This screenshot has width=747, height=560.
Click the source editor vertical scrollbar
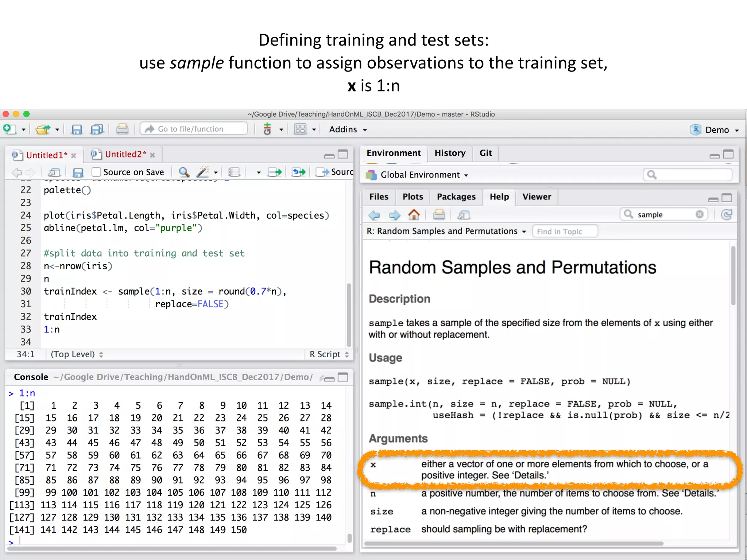point(349,315)
